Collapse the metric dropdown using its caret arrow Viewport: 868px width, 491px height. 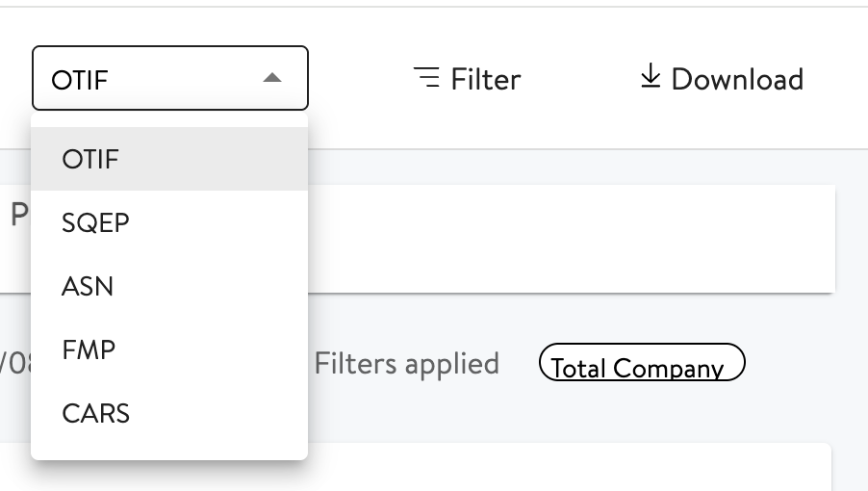coord(272,78)
